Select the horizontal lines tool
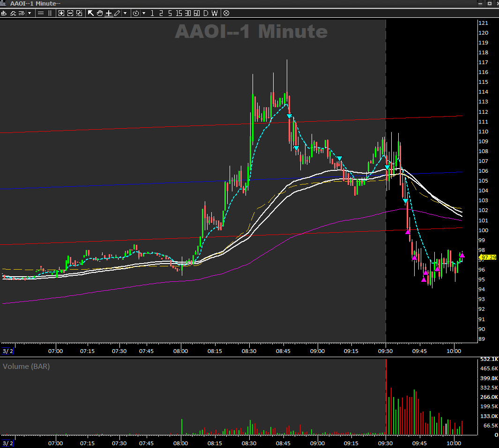 click(x=41, y=13)
